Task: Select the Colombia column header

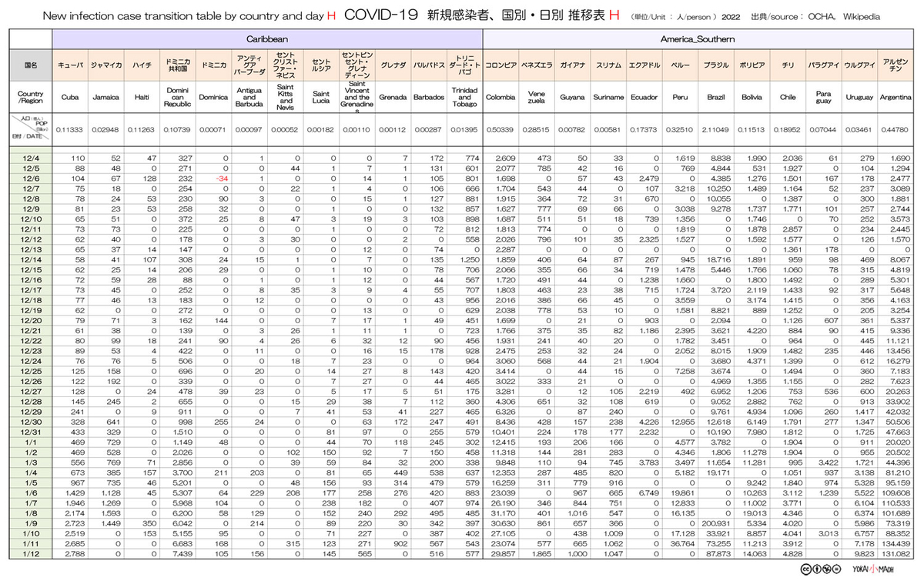Action: coord(500,98)
